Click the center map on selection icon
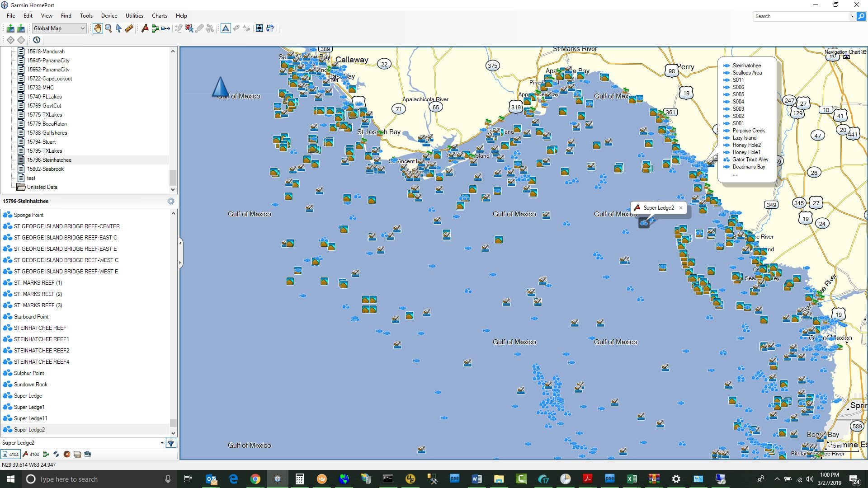 click(x=259, y=28)
